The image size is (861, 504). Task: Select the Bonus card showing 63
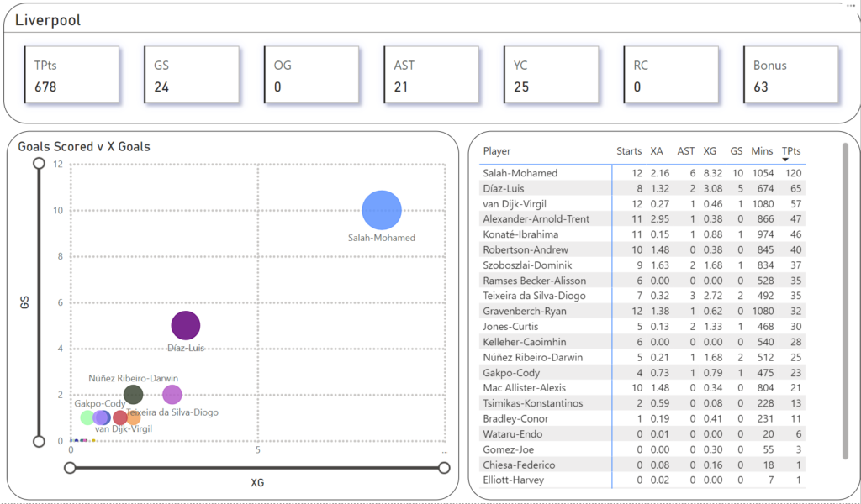point(790,76)
